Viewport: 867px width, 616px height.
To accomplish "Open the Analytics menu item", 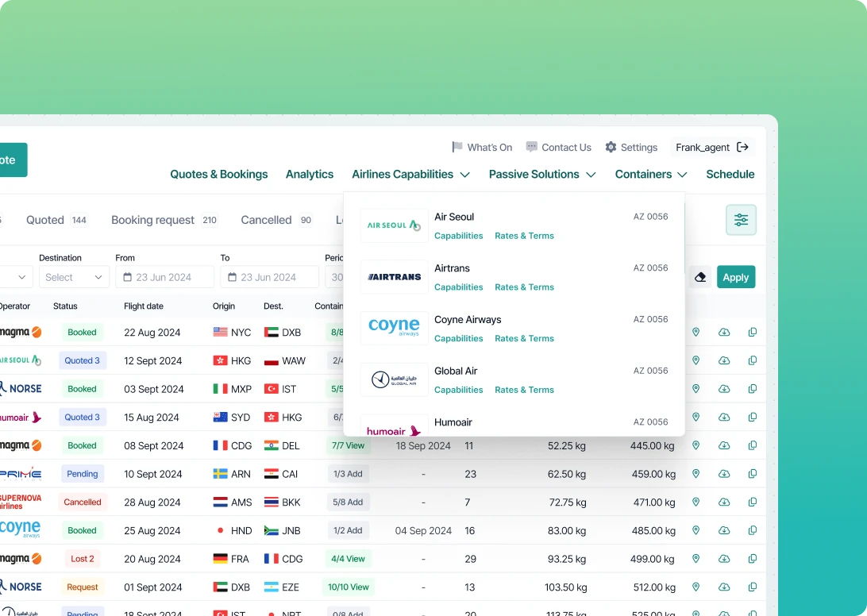I will [310, 174].
